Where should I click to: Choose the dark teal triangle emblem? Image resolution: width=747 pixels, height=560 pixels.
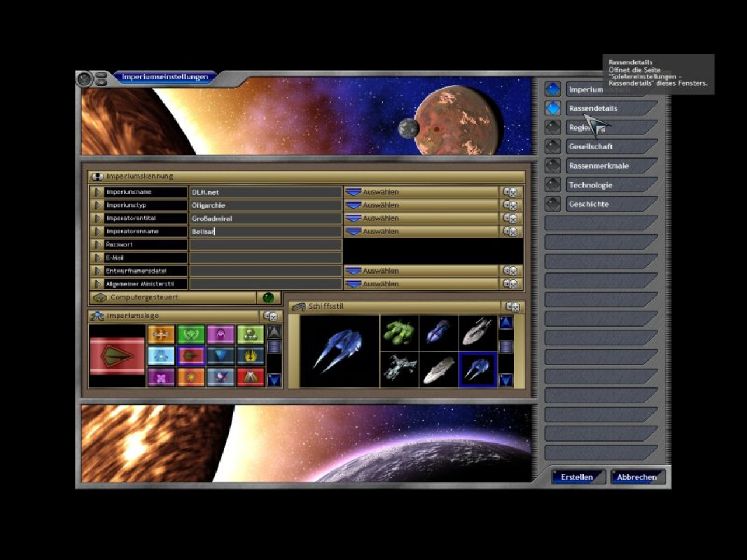(x=221, y=355)
